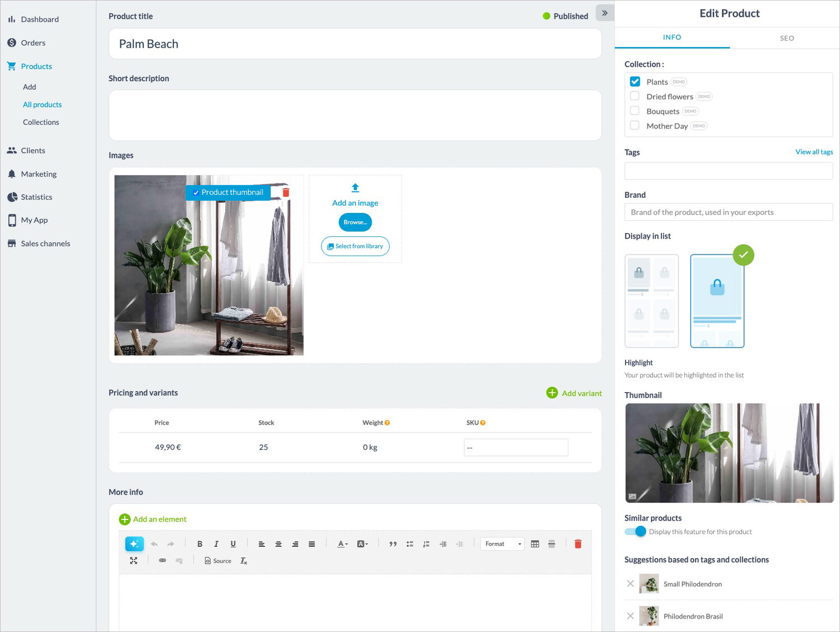Maximize the editor to fullscreen
The height and width of the screenshot is (632, 840).
pyautogui.click(x=134, y=560)
